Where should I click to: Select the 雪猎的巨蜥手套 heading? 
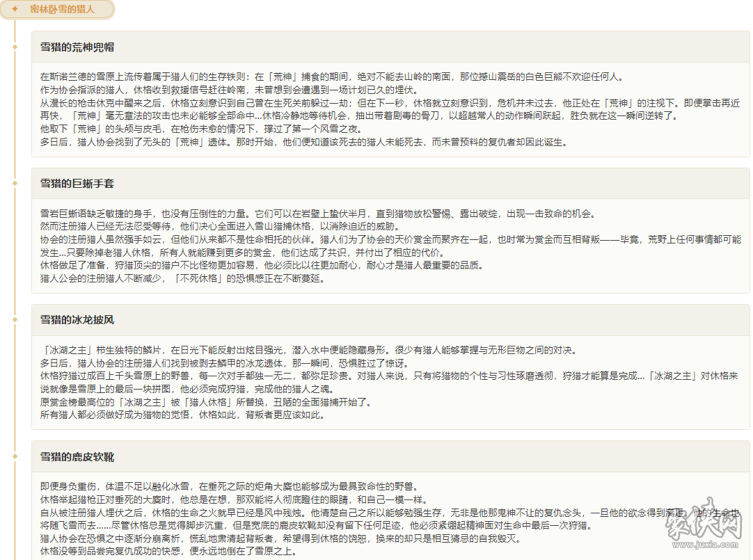[x=77, y=184]
